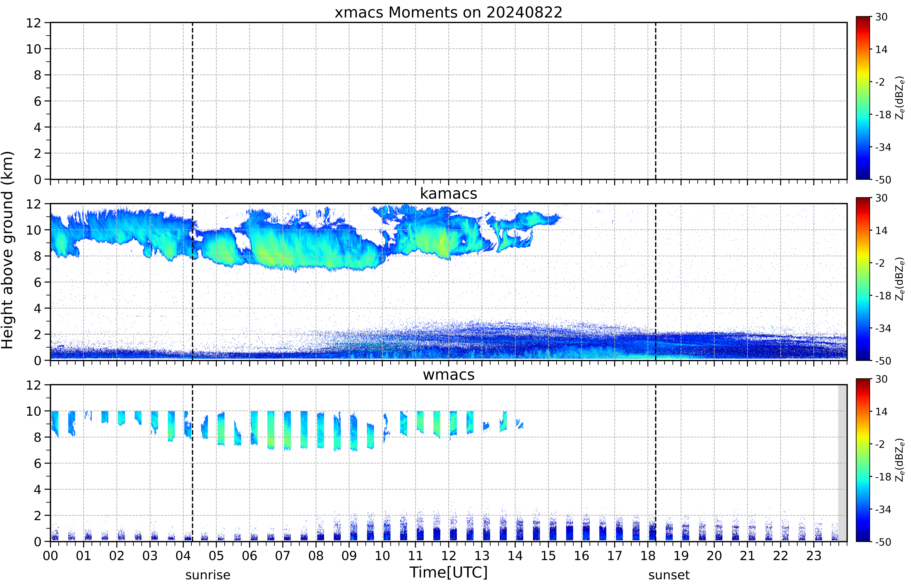Click the "6" height tick of xmacs panel

tap(37, 101)
